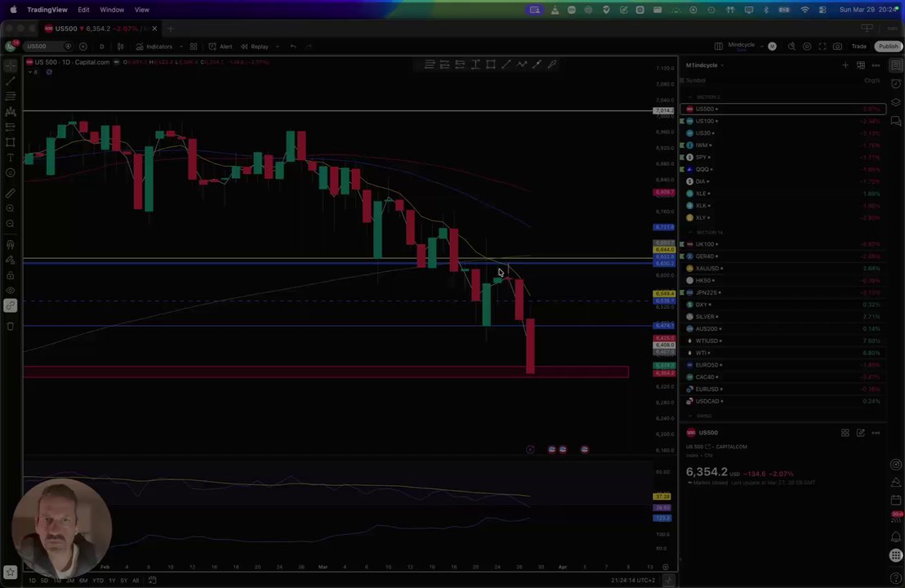Screen dimensions: 905x588
Task: Select the patterns drawing tool
Action: (11, 111)
